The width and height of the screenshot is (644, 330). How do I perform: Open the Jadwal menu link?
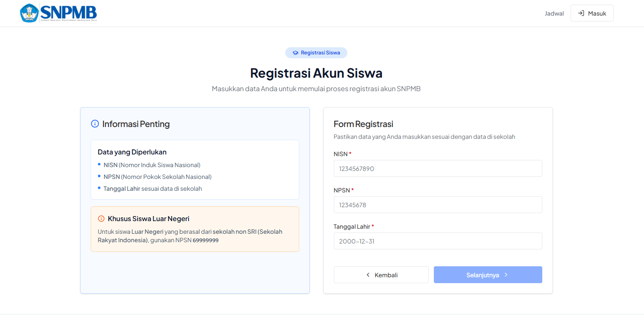pos(554,14)
